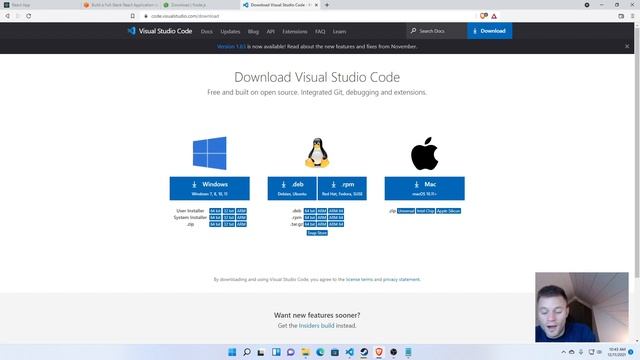Switch to the first browser tab
The width and height of the screenshot is (640, 360).
pyautogui.click(x=39, y=5)
